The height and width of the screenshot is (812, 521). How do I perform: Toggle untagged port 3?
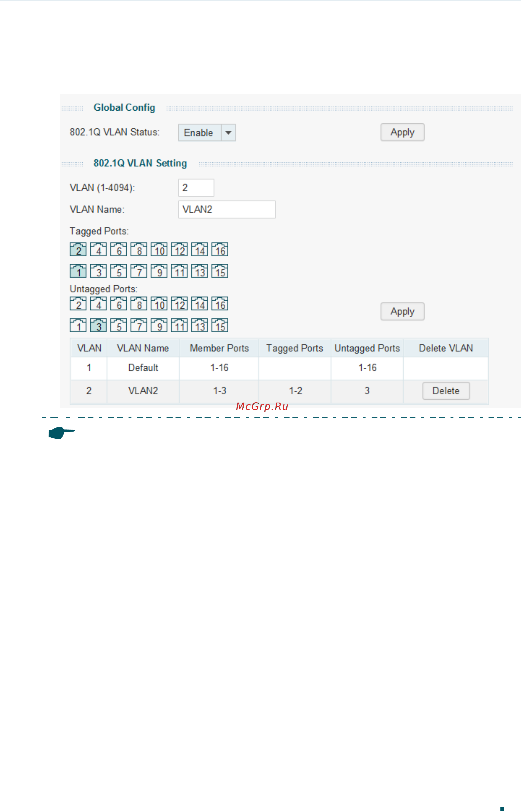(98, 325)
